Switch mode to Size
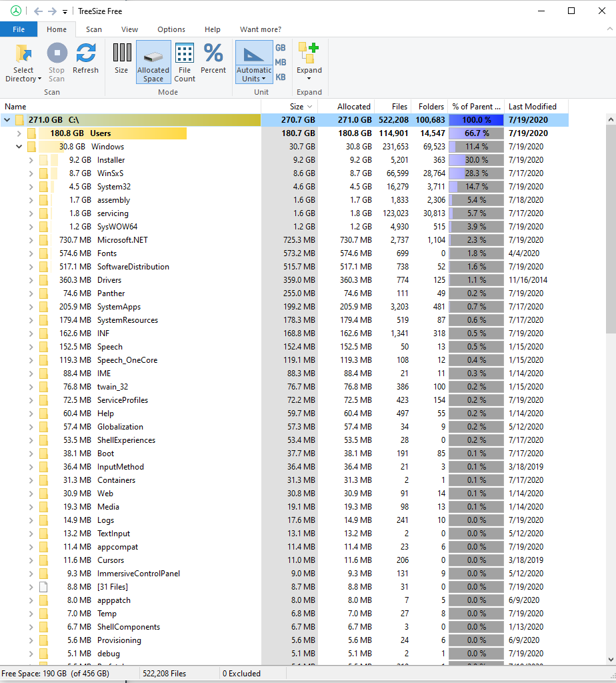This screenshot has width=616, height=683. click(x=121, y=59)
